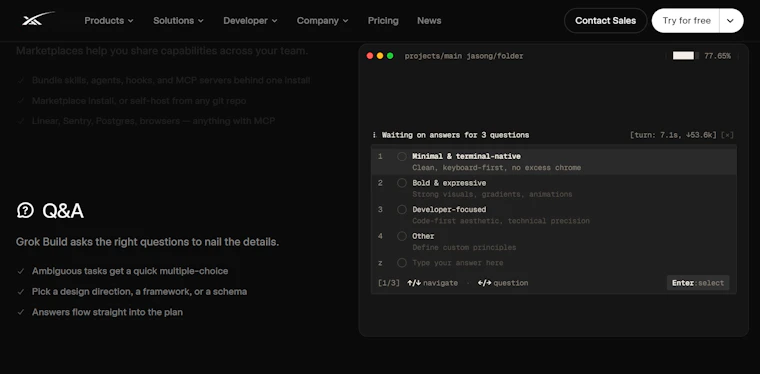The width and height of the screenshot is (760, 374).
Task: Select the Other radio option
Action: tap(402, 236)
